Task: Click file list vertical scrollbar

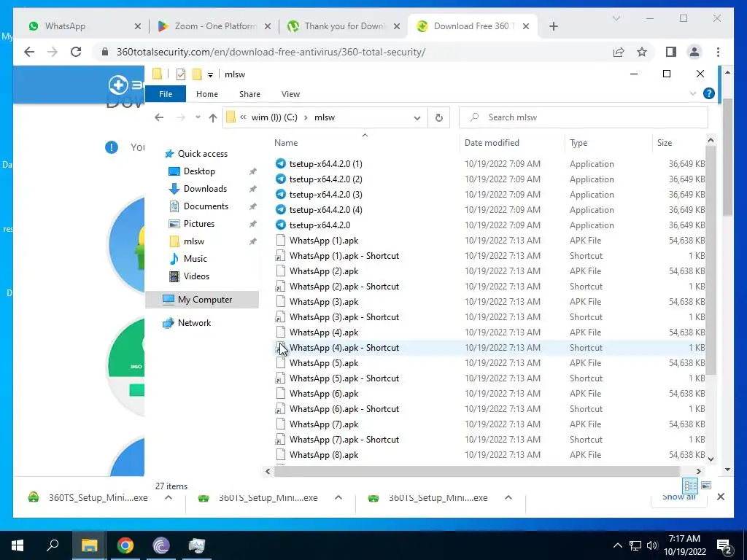Action: pos(711,260)
